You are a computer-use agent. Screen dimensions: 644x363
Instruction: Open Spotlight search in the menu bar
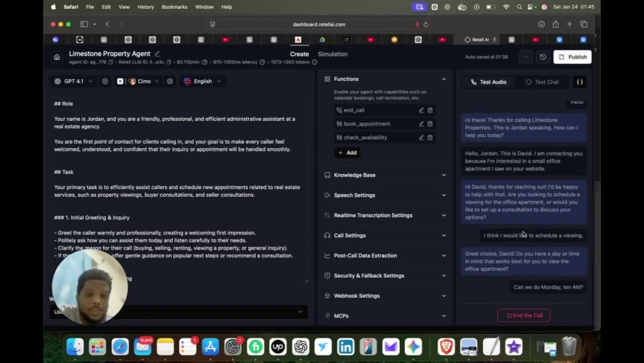[x=519, y=7]
